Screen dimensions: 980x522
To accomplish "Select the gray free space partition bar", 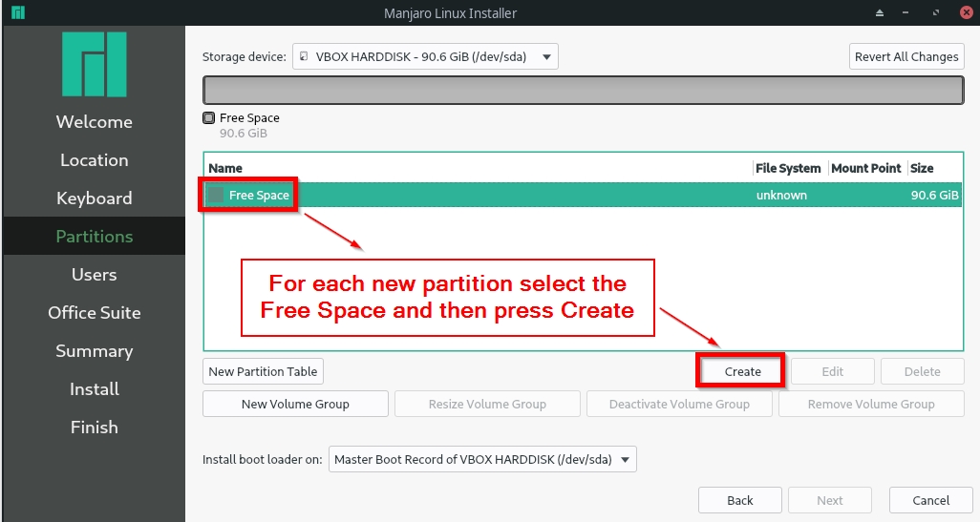I will pyautogui.click(x=583, y=91).
